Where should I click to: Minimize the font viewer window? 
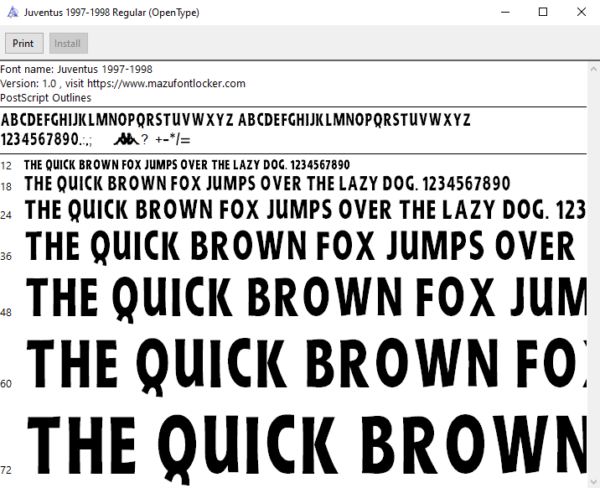tap(505, 12)
